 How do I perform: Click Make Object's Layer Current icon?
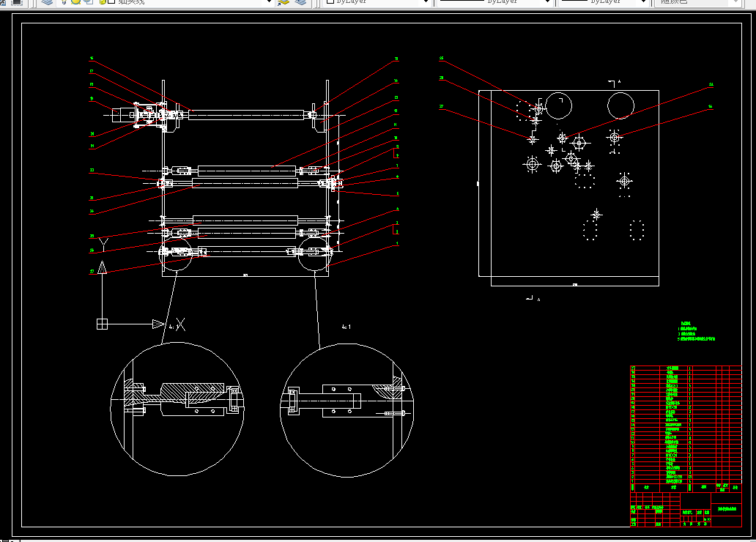[x=283, y=2]
